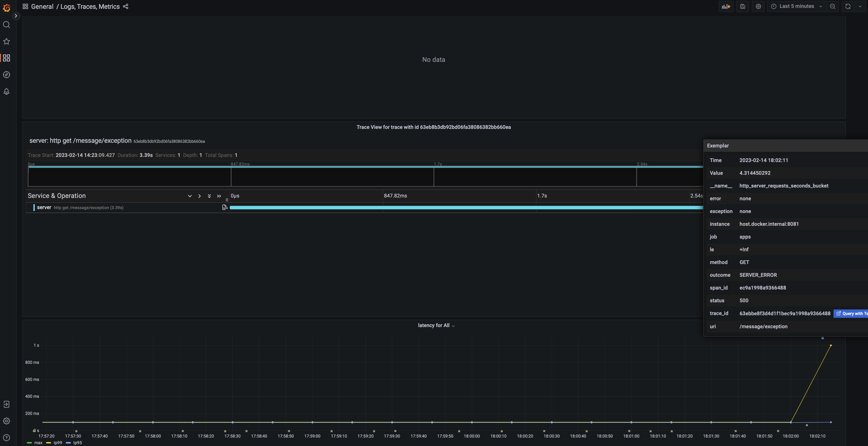The height and width of the screenshot is (446, 868).
Task: Open the Explore compass icon
Action: point(6,75)
